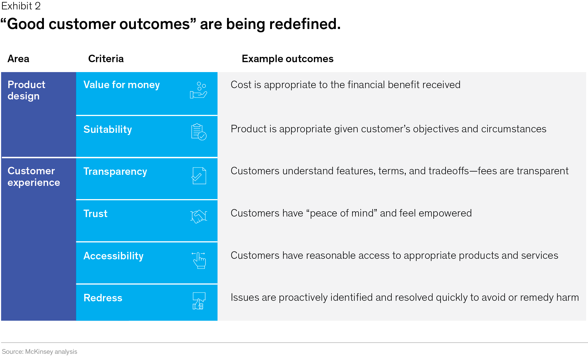
Task: Click the Example outcomes column header
Action: point(288,59)
